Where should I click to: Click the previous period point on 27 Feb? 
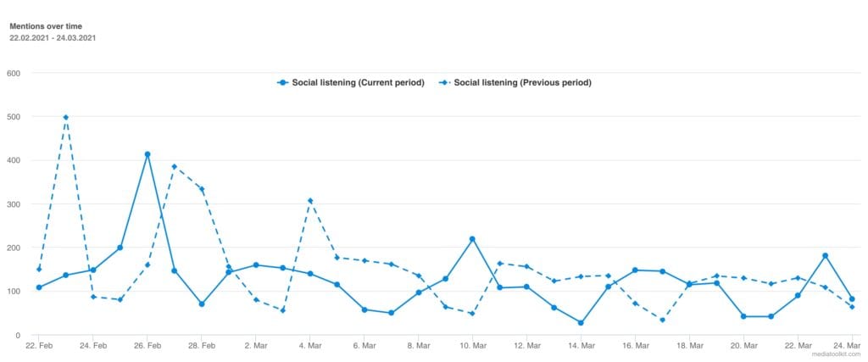[175, 167]
